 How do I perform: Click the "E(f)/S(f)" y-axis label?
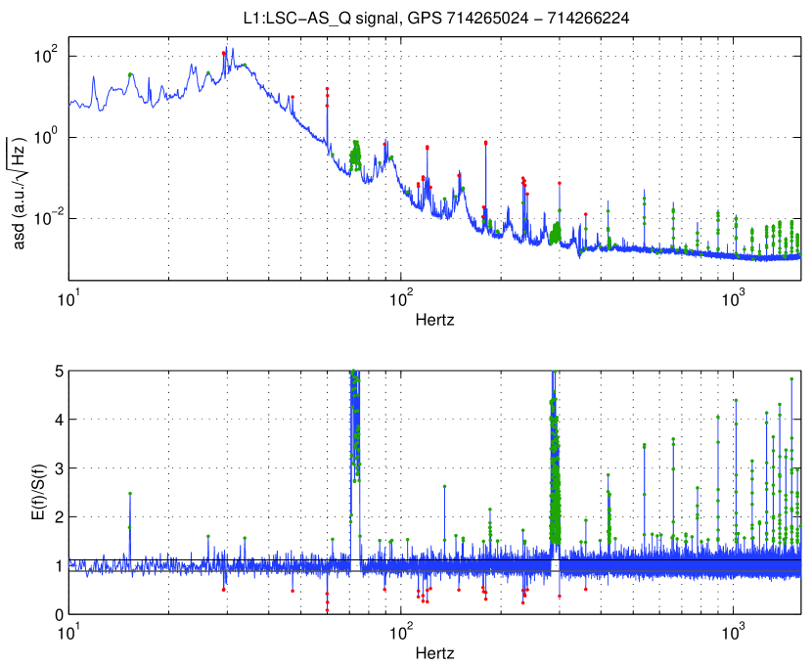(39, 493)
